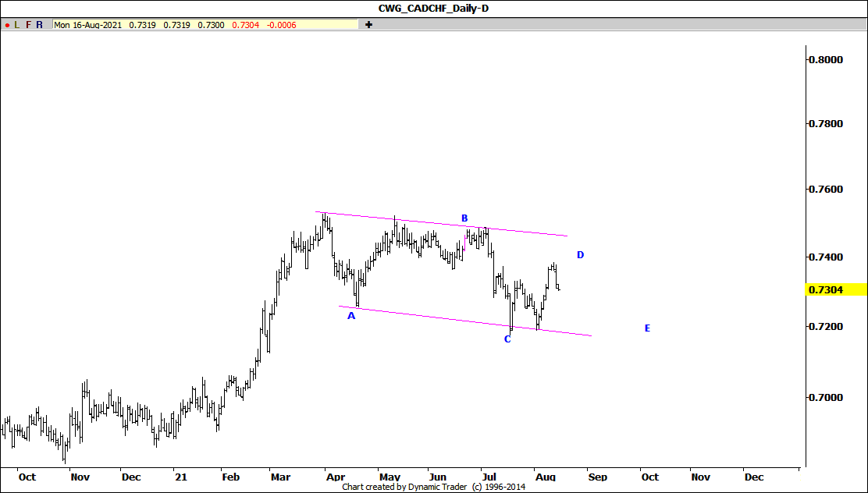
Task: Click the 0.7400 price axis label
Action: (826, 257)
